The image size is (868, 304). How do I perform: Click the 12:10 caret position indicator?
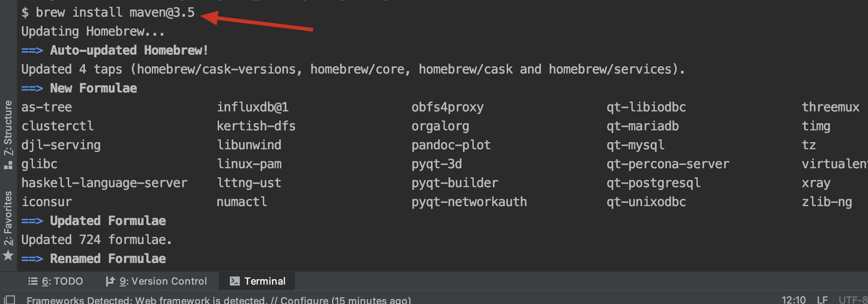click(x=793, y=299)
